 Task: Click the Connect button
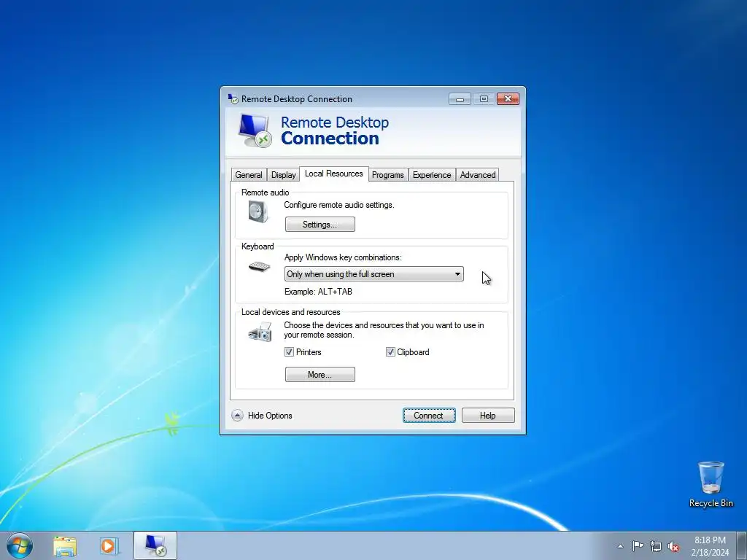[x=429, y=415]
